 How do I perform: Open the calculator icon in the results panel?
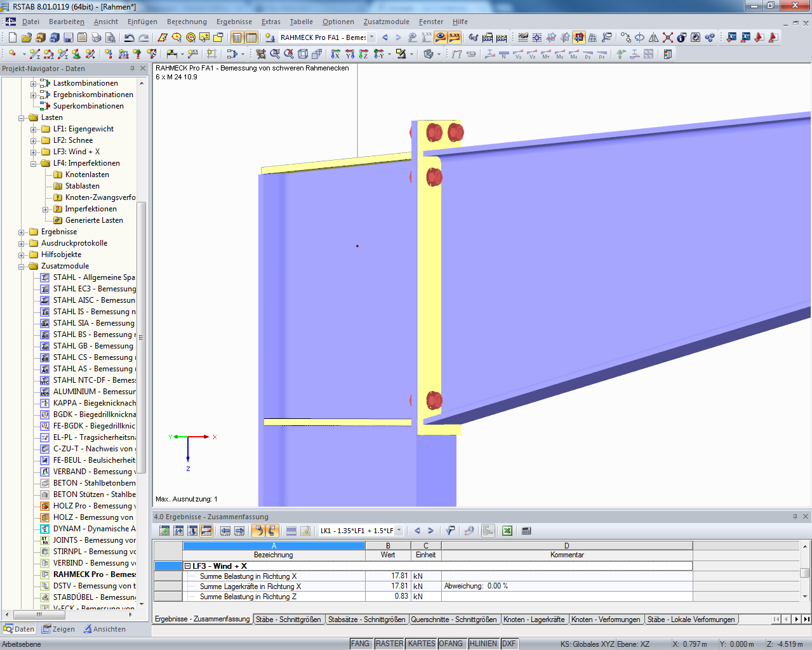click(x=527, y=531)
